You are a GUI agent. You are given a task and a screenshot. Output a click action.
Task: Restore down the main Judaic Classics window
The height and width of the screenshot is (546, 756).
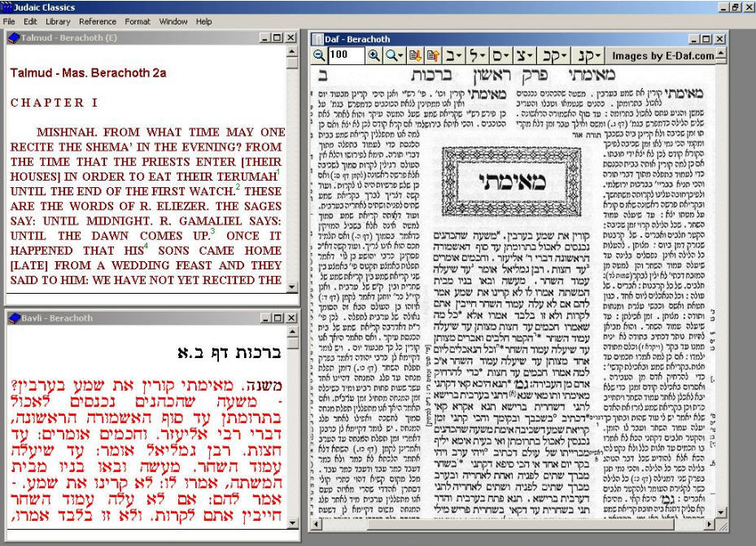736,7
